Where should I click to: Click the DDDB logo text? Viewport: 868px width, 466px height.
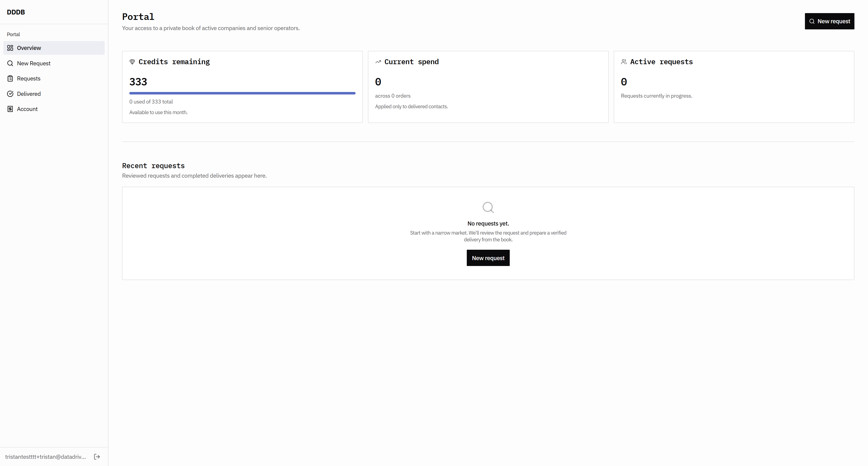click(x=16, y=12)
